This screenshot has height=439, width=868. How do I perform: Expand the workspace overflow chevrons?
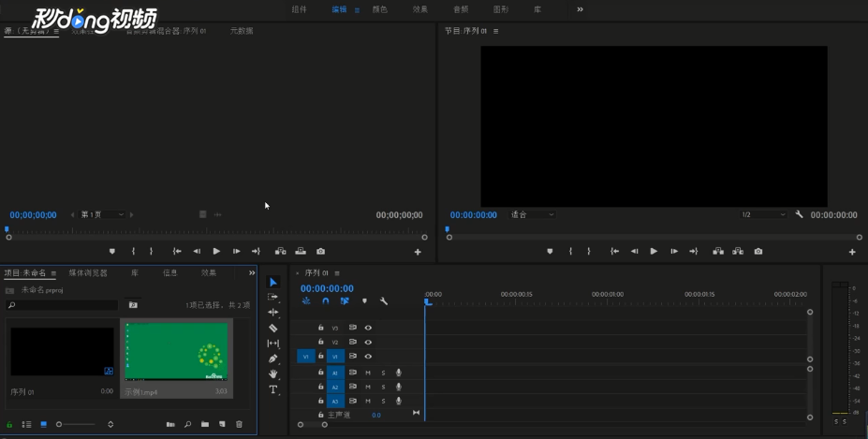tap(580, 9)
